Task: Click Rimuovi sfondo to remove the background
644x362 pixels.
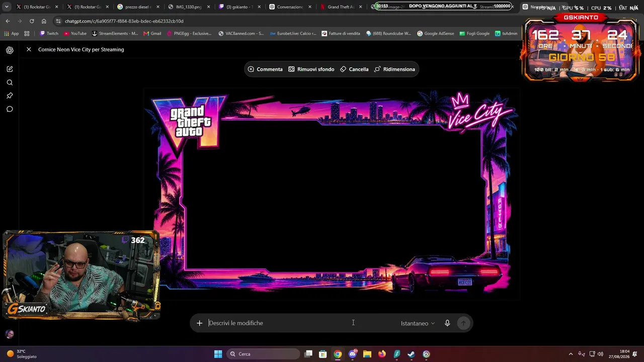Action: (311, 69)
